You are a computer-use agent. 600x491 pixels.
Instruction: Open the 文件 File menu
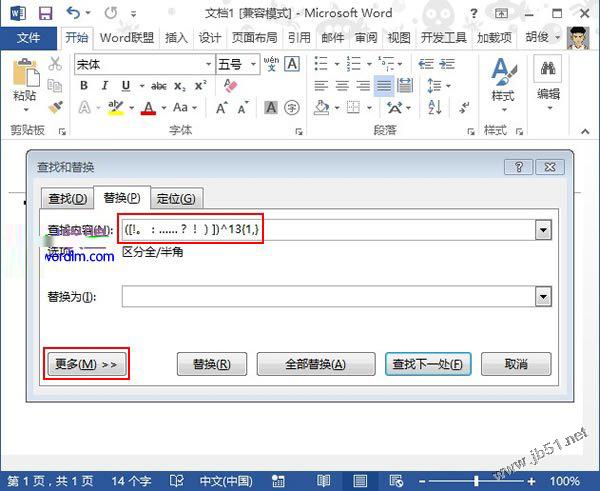point(28,38)
